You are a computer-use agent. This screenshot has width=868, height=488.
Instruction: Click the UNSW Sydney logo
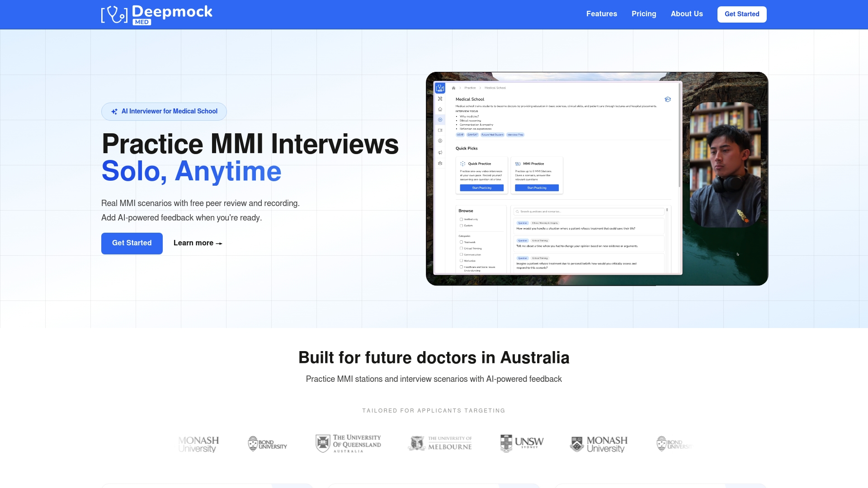pos(522,443)
